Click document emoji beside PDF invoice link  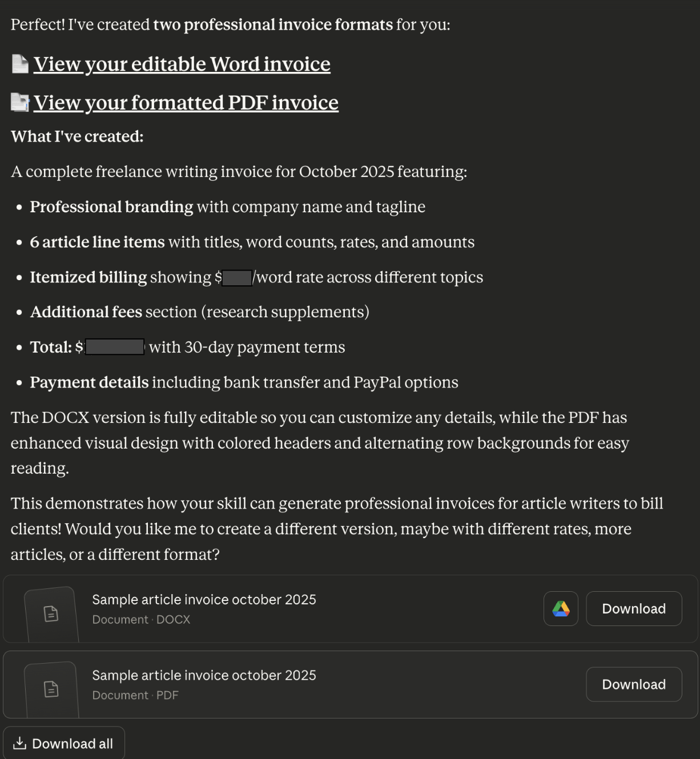(20, 102)
